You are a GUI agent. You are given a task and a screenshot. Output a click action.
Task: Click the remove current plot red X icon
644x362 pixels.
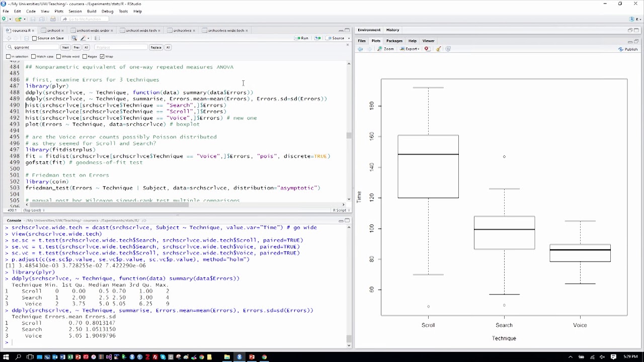coord(427,49)
